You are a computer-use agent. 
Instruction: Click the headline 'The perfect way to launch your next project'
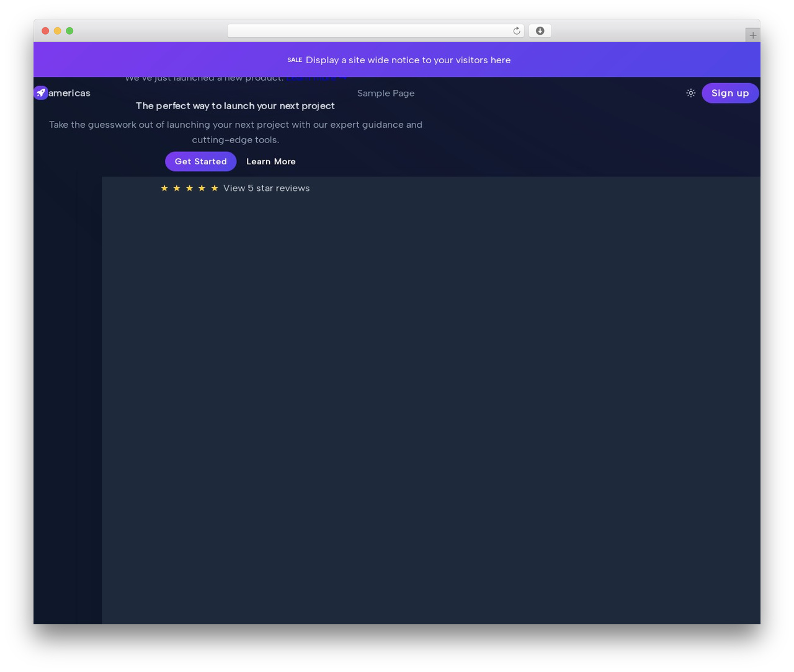(x=235, y=106)
